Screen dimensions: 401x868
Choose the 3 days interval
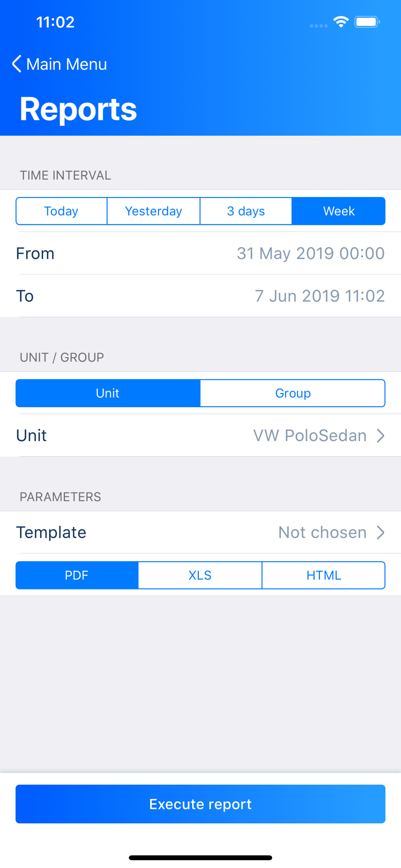point(246,211)
